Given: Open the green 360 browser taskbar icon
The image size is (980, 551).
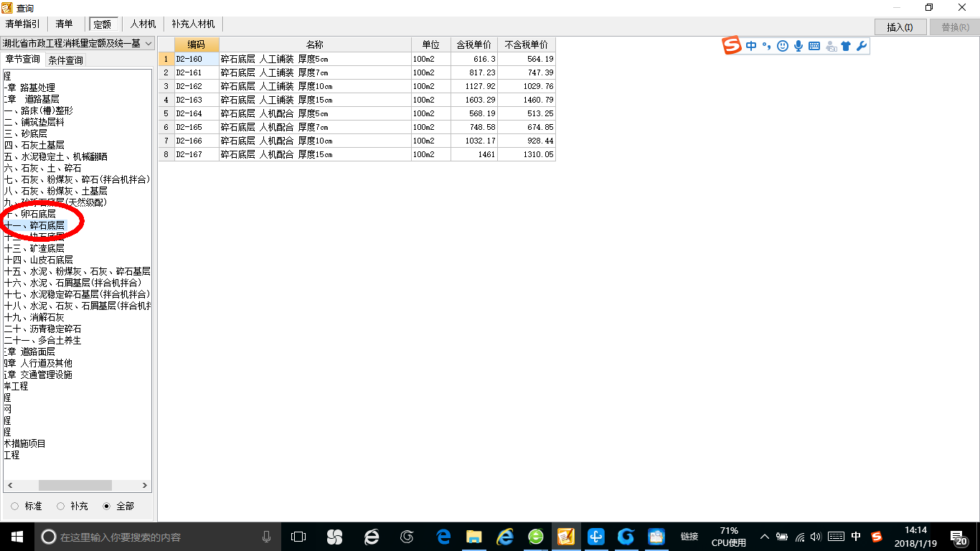Looking at the screenshot, I should click(x=535, y=537).
